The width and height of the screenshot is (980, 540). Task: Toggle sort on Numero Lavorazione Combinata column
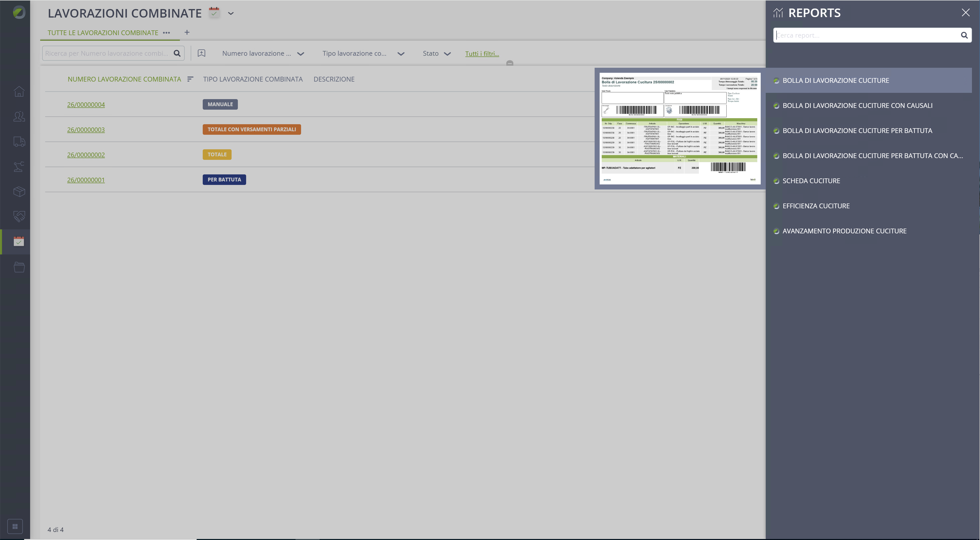pyautogui.click(x=190, y=79)
